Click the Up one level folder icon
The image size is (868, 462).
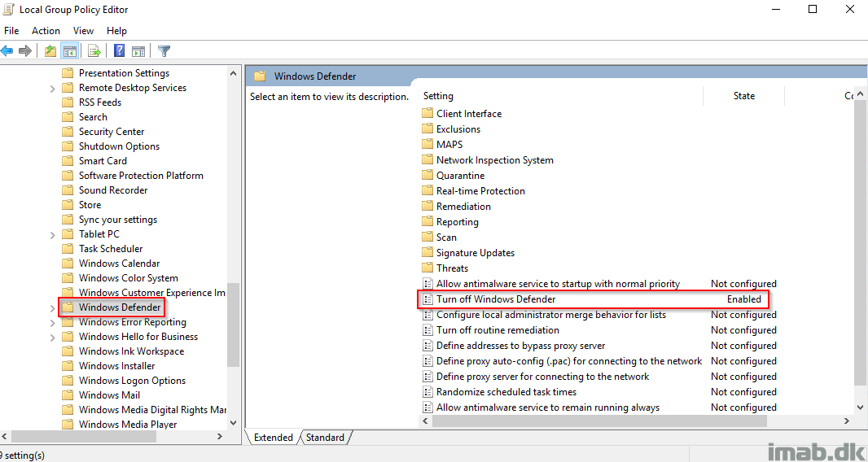[x=50, y=51]
